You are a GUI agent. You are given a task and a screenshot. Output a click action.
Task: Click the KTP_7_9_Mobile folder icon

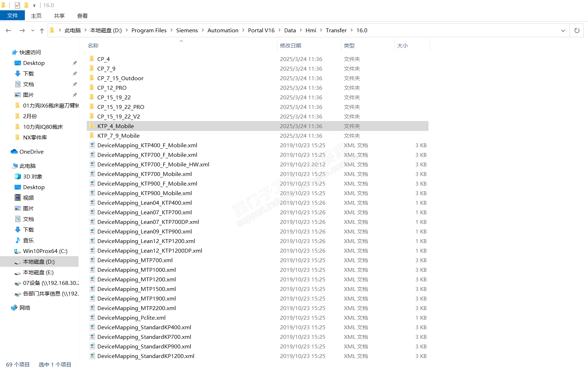pyautogui.click(x=92, y=136)
